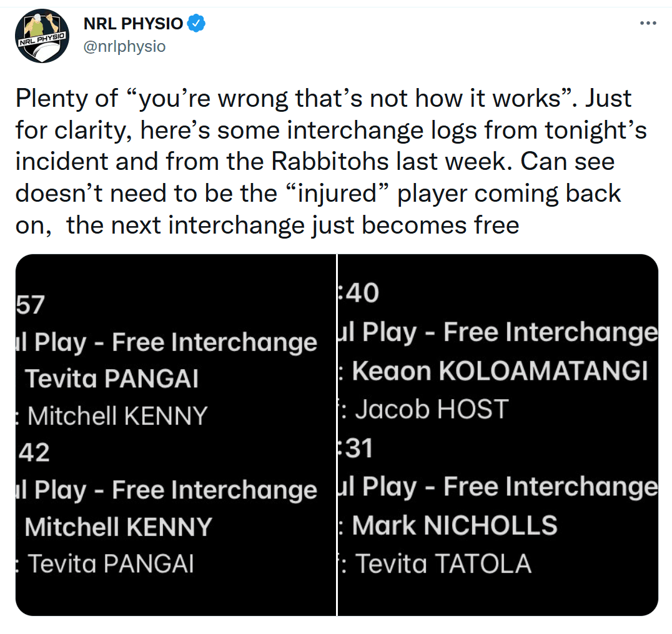Click Free Interchange label under 42

[214, 490]
